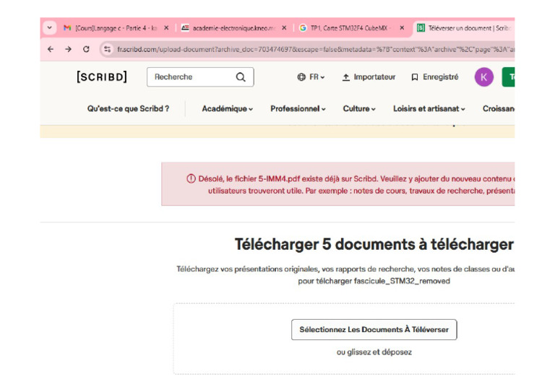Click the globe language icon

point(301,77)
